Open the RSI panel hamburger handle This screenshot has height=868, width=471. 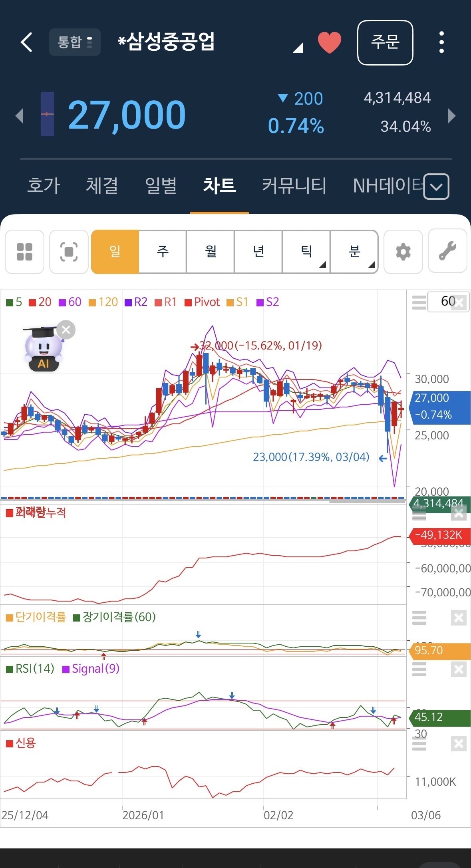coord(419,669)
